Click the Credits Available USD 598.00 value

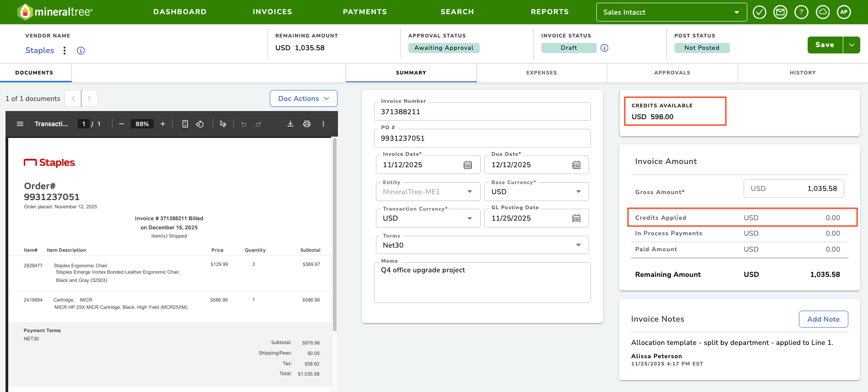(x=653, y=117)
